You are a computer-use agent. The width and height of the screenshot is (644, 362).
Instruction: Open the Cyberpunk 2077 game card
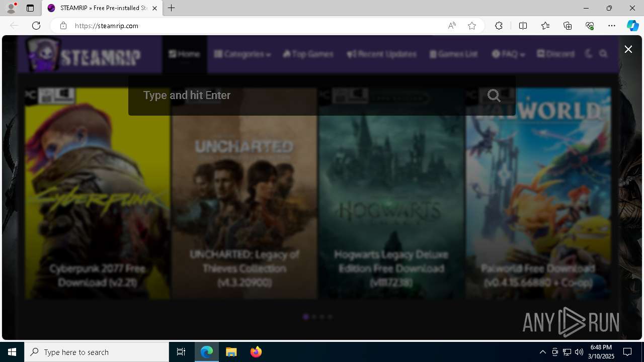(97, 194)
